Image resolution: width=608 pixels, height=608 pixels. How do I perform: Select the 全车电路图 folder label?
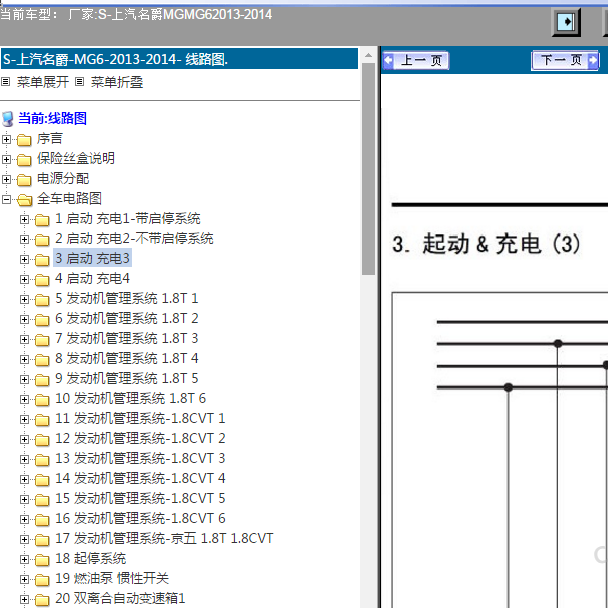[69, 199]
